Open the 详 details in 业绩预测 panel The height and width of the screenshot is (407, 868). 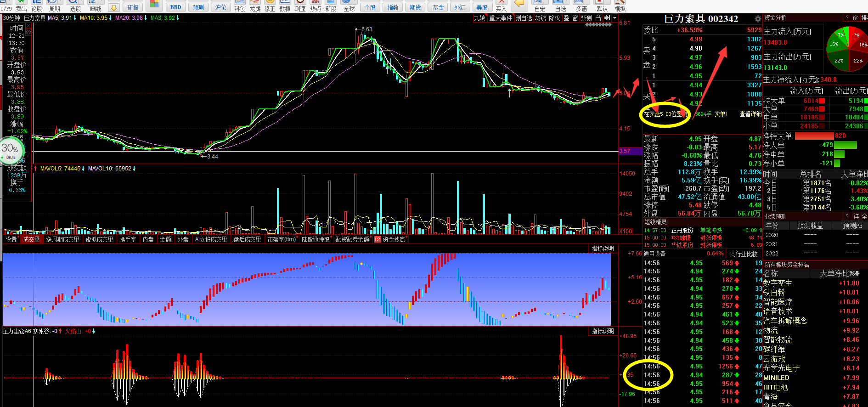click(857, 216)
